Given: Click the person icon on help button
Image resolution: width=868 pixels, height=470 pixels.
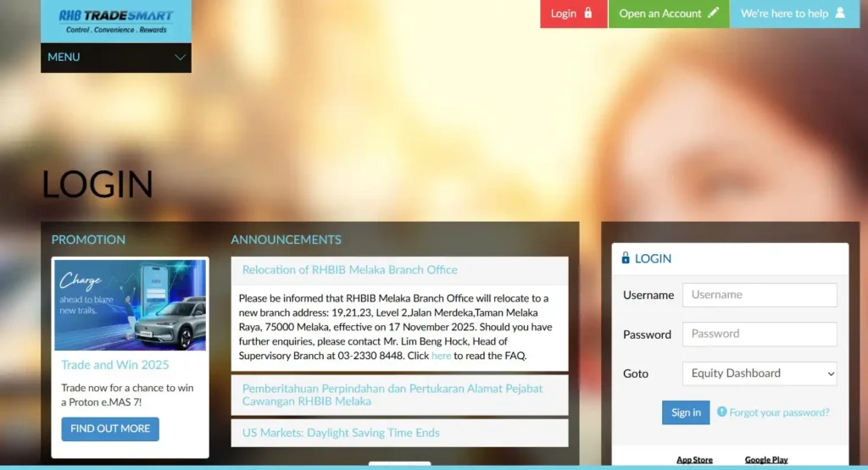Looking at the screenshot, I should coord(840,13).
